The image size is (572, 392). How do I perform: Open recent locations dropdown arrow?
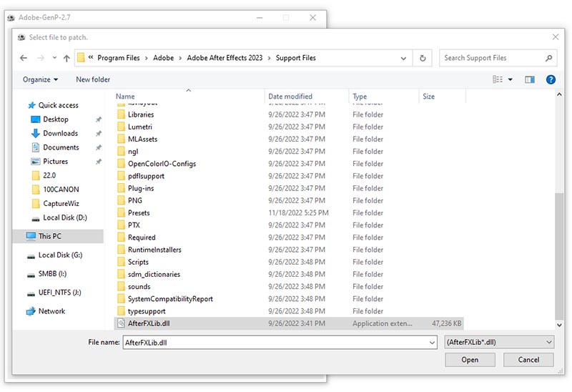point(54,58)
